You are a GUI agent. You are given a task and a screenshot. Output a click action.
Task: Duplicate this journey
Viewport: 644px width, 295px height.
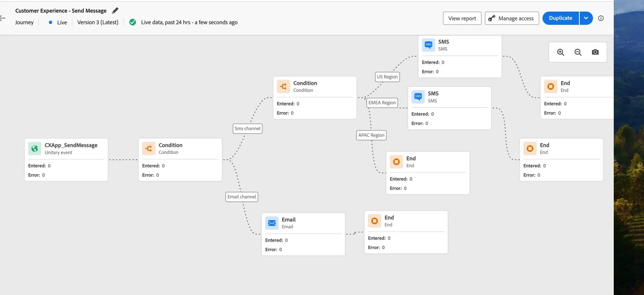click(x=560, y=18)
